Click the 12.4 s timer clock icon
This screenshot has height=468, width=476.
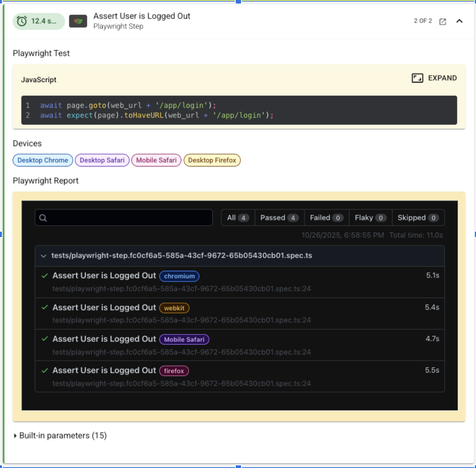(22, 21)
